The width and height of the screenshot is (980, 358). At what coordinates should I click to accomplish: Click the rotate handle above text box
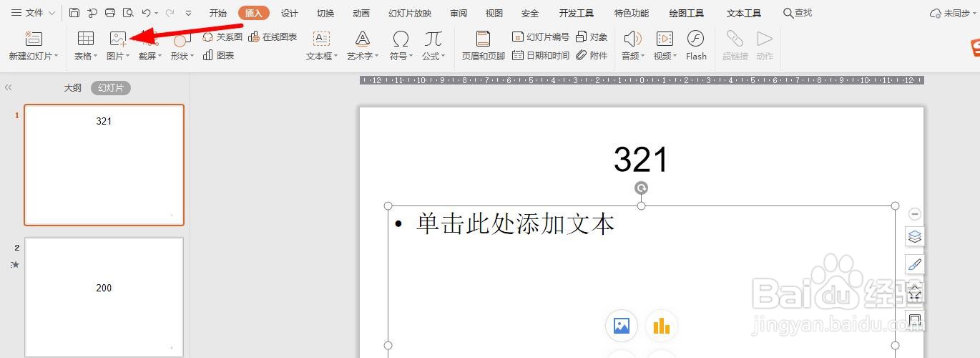pyautogui.click(x=642, y=188)
